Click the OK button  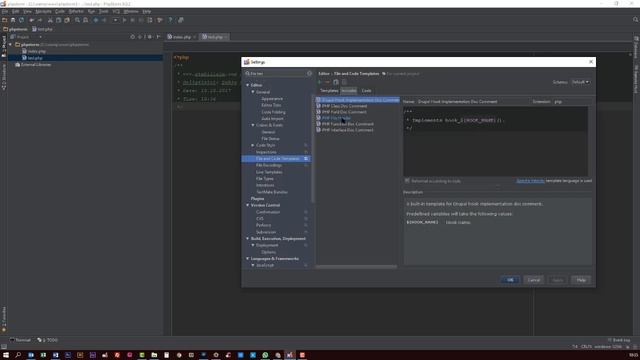point(510,280)
